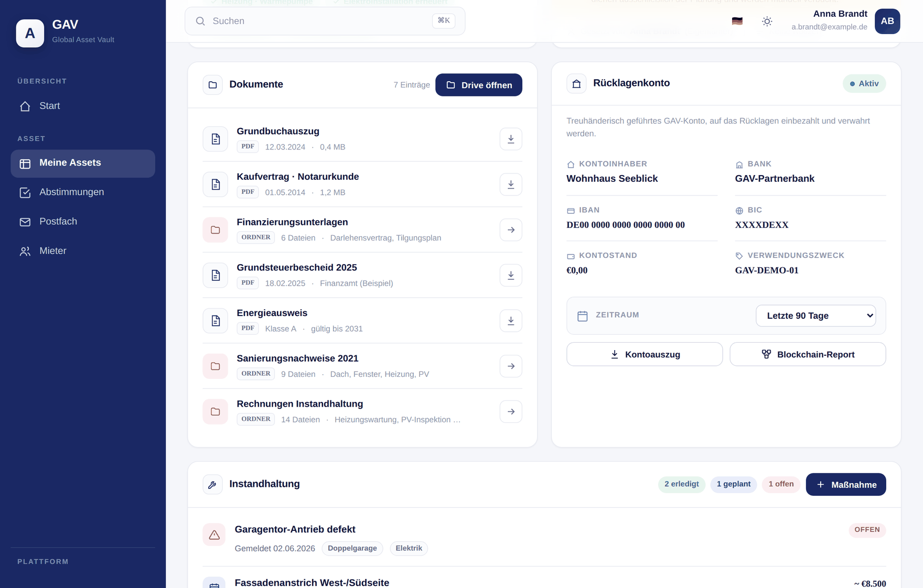Filter by 2 erledigt badge
Screen dimensions: 923x588
681,484
